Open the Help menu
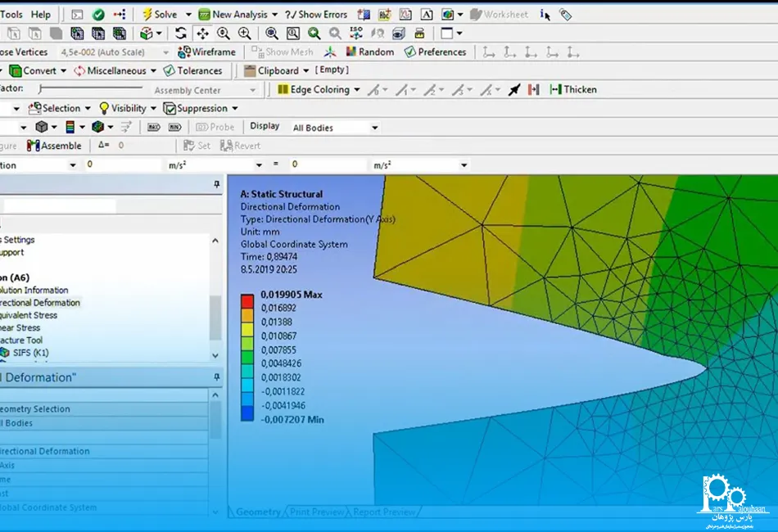 click(x=41, y=15)
